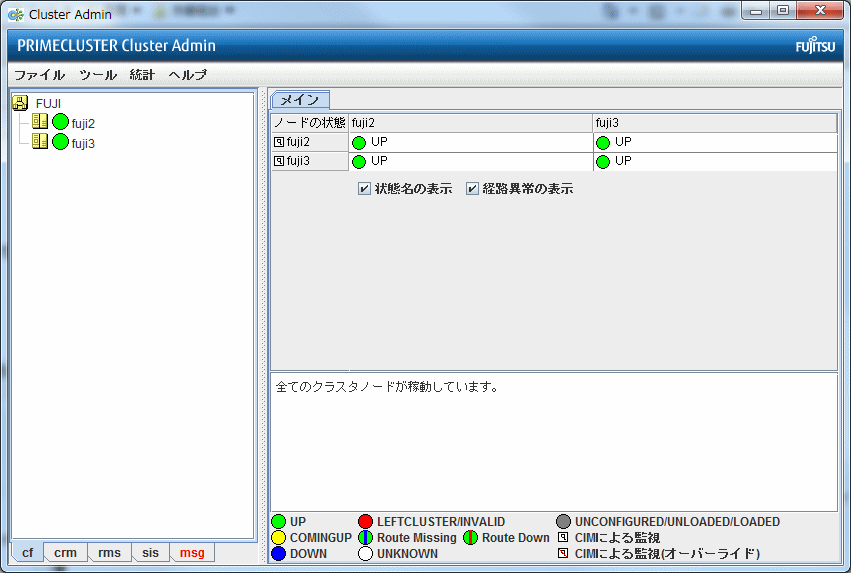Switch to the cf tab
Screen dimensions: 851x573
tap(28, 552)
